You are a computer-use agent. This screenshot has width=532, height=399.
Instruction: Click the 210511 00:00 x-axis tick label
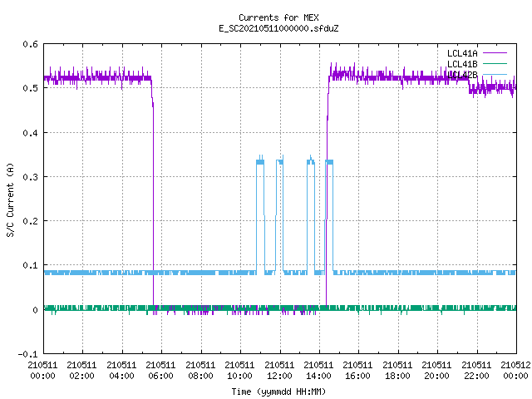pos(42,371)
